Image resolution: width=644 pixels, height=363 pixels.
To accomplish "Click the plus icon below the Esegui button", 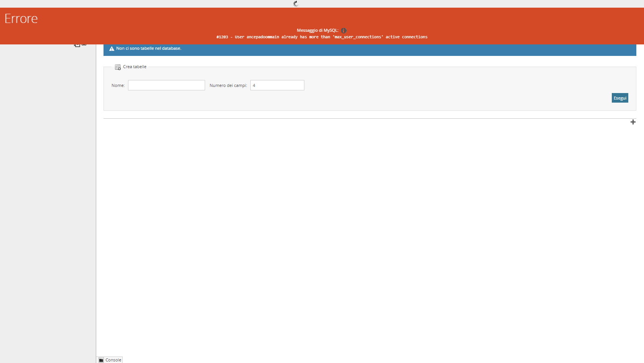I will pyautogui.click(x=633, y=122).
